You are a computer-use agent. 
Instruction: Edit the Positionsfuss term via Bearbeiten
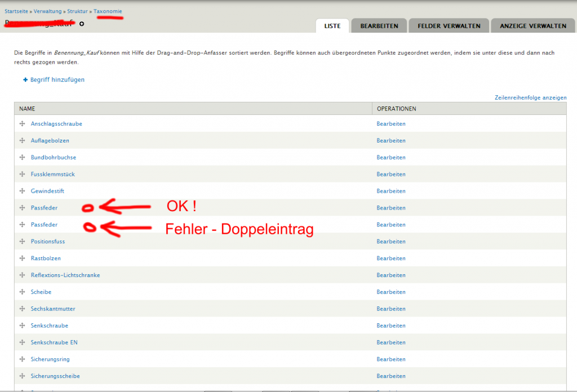391,242
